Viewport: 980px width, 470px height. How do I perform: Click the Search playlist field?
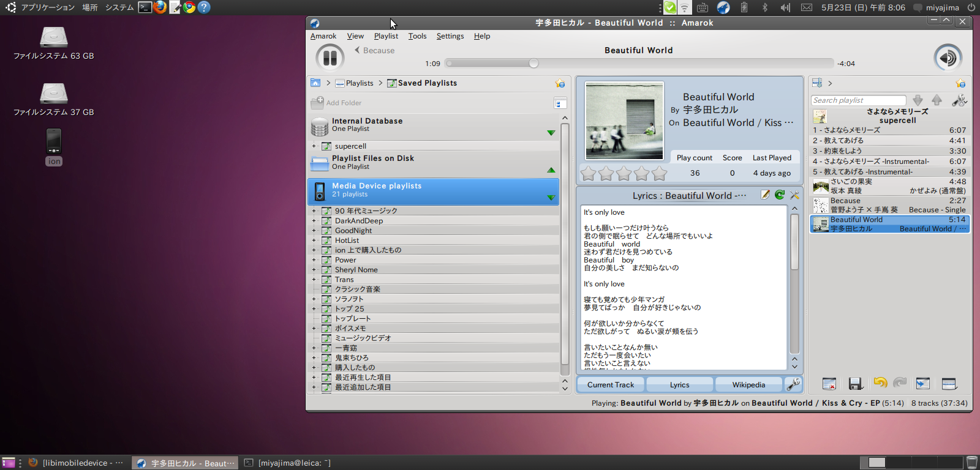coord(859,100)
